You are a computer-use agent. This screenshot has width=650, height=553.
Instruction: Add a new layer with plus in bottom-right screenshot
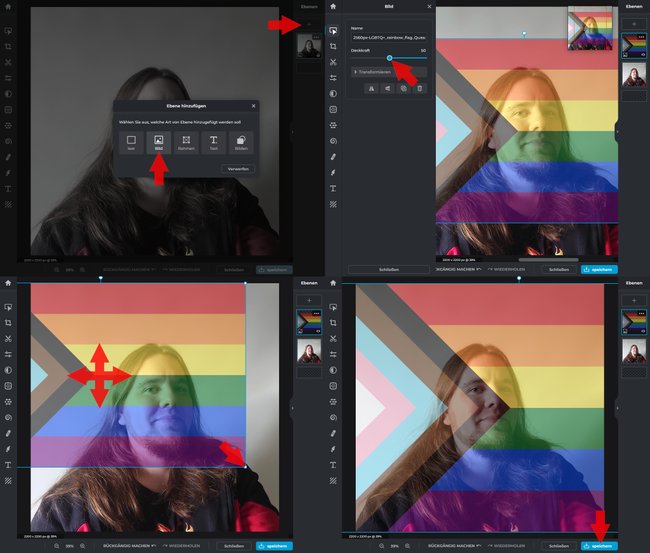[x=634, y=300]
